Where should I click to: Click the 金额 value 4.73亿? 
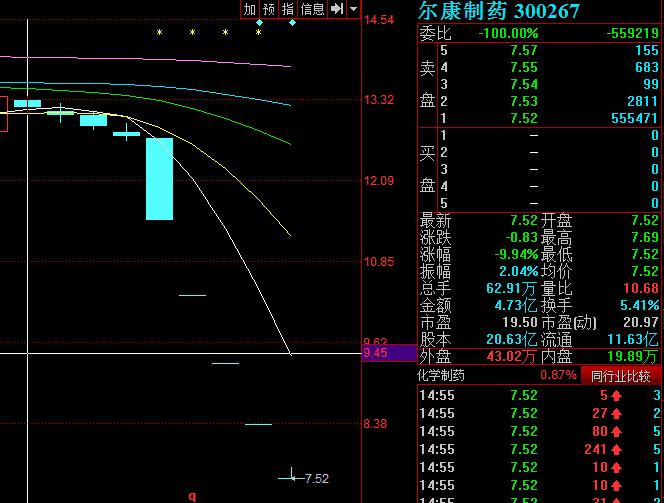(516, 305)
